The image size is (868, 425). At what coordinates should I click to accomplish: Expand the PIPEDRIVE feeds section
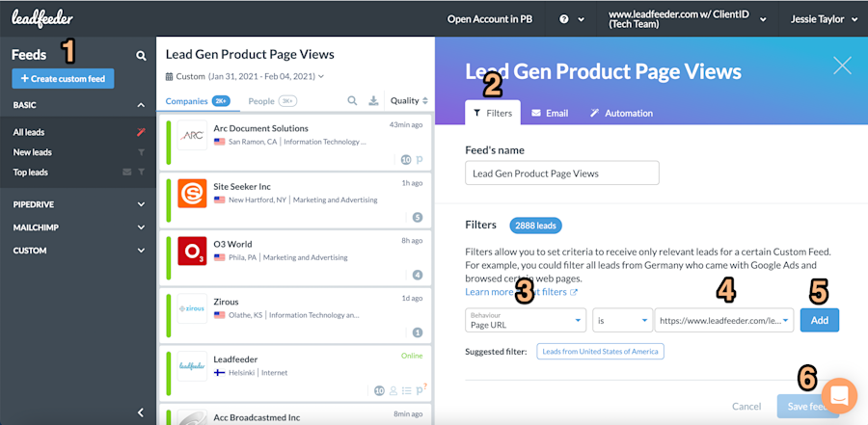(x=141, y=204)
